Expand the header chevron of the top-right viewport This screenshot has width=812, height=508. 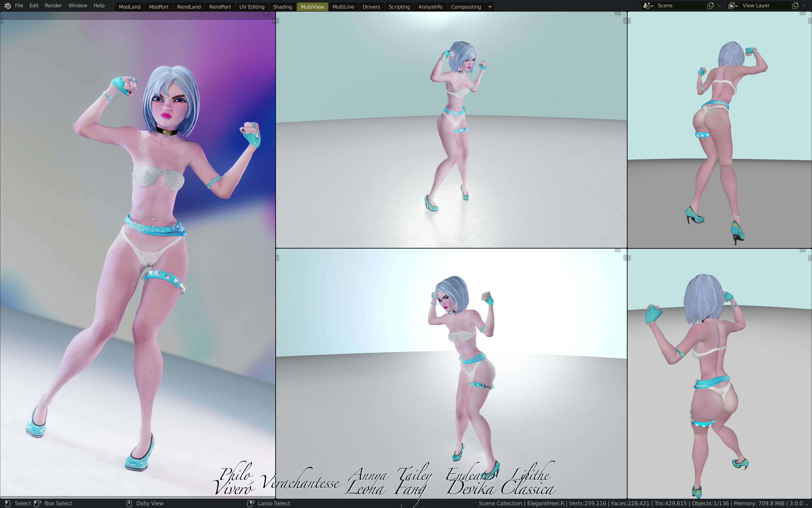(802, 13)
